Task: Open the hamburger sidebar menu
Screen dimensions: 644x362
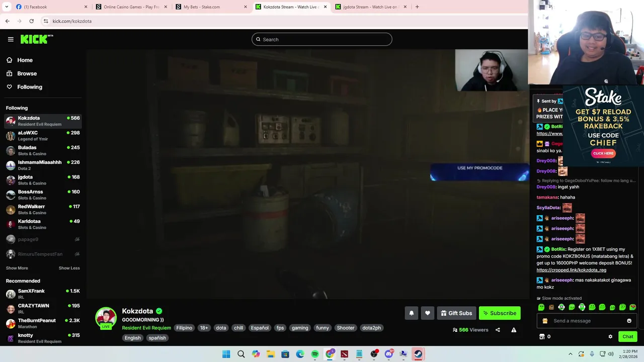Action: pos(11,39)
